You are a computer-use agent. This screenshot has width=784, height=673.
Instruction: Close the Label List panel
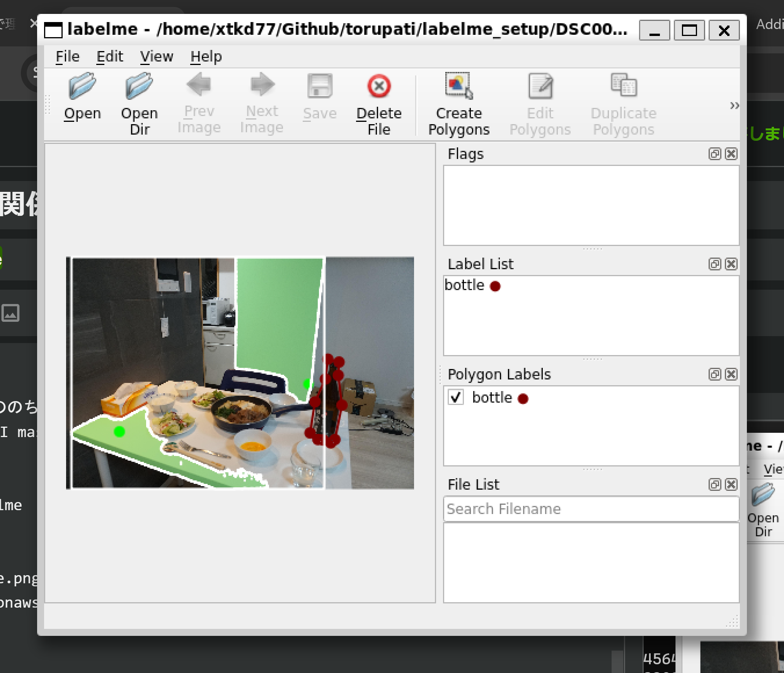731,264
